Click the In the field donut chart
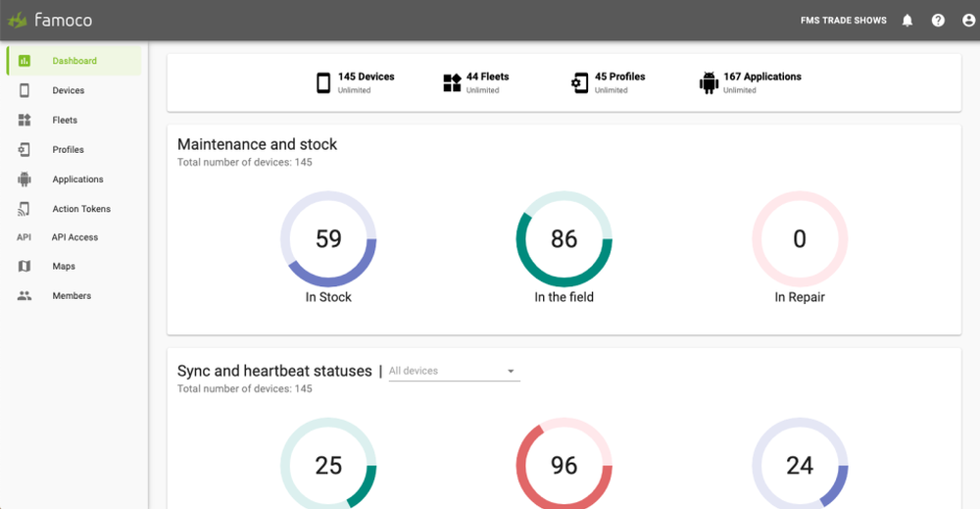 (563, 239)
